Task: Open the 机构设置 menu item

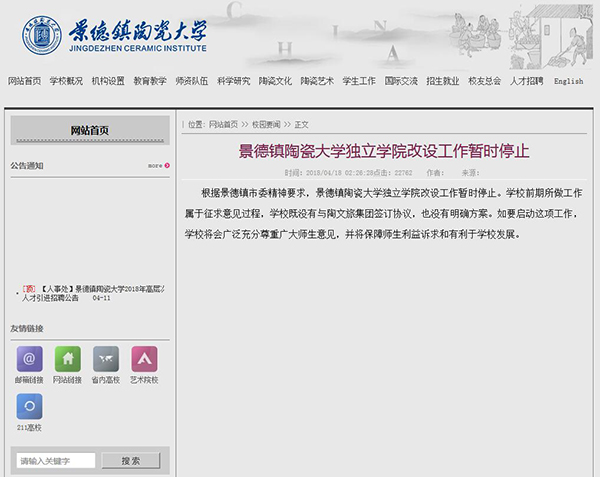Action: click(108, 81)
